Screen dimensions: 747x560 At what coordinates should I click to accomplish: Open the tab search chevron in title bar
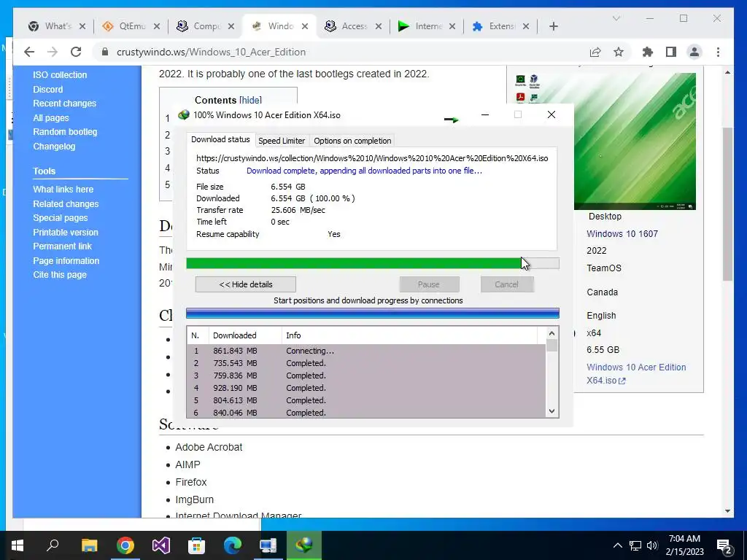616,18
